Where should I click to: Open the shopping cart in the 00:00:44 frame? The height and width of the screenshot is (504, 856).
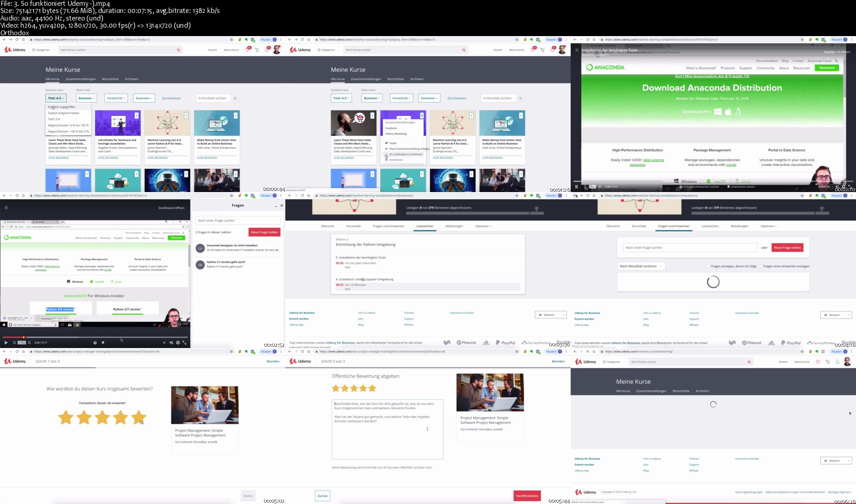pos(257,50)
